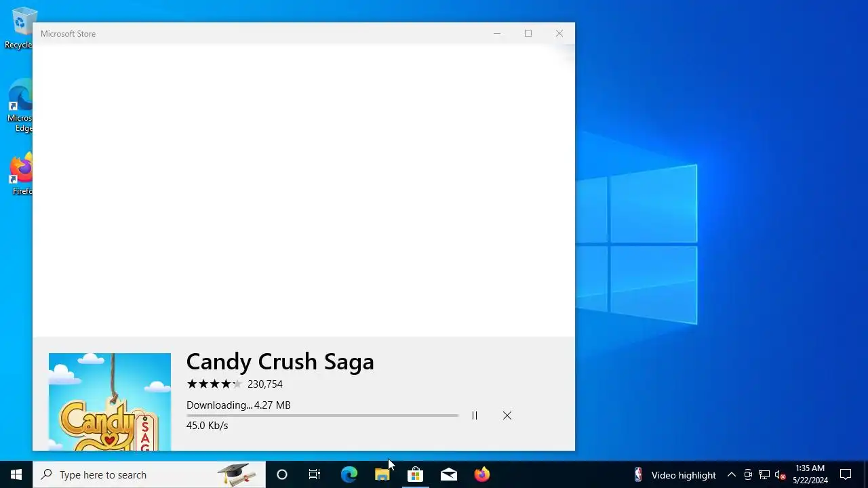868x488 pixels.
Task: Switch to Microsoft Store taskbar icon
Action: pyautogui.click(x=415, y=474)
